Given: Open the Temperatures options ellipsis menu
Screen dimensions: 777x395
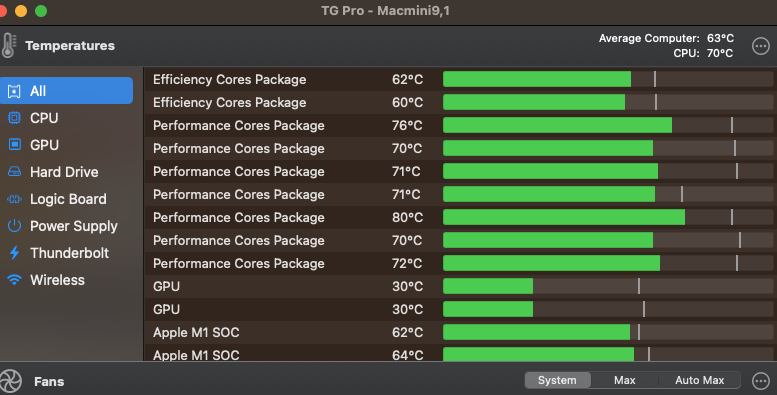Looking at the screenshot, I should pos(761,46).
